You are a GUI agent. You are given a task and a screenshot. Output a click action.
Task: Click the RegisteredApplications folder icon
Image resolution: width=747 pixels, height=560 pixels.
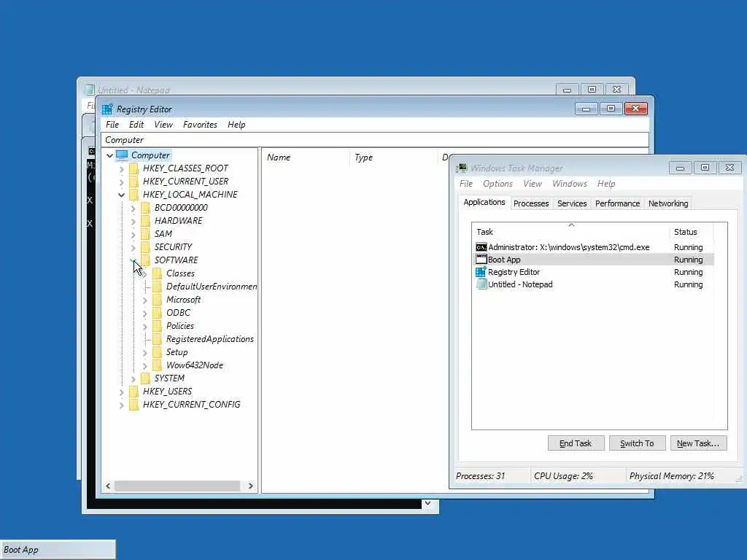[158, 339]
